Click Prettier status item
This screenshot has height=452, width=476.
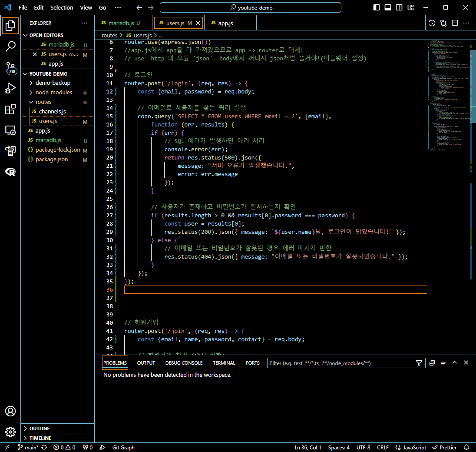tap(444, 448)
